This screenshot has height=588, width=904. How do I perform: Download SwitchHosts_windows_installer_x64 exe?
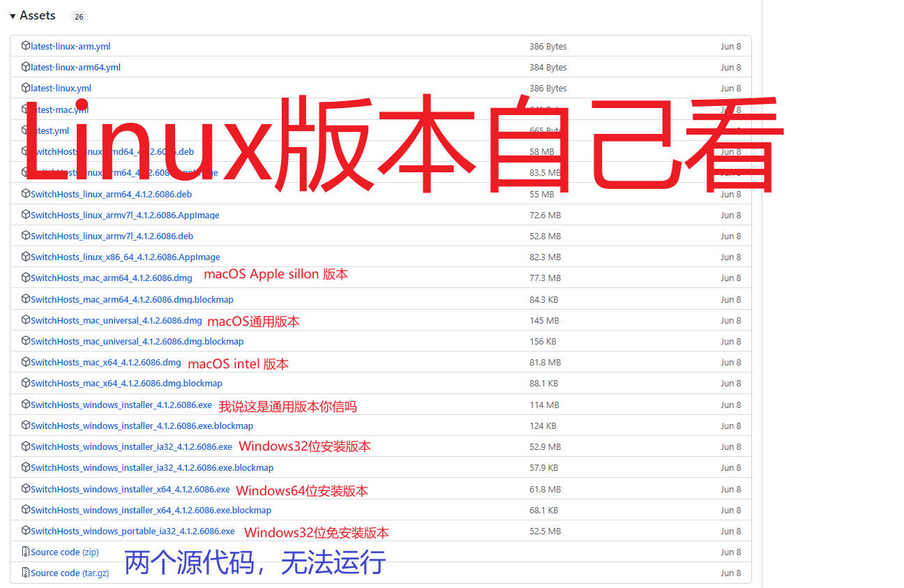pos(130,490)
